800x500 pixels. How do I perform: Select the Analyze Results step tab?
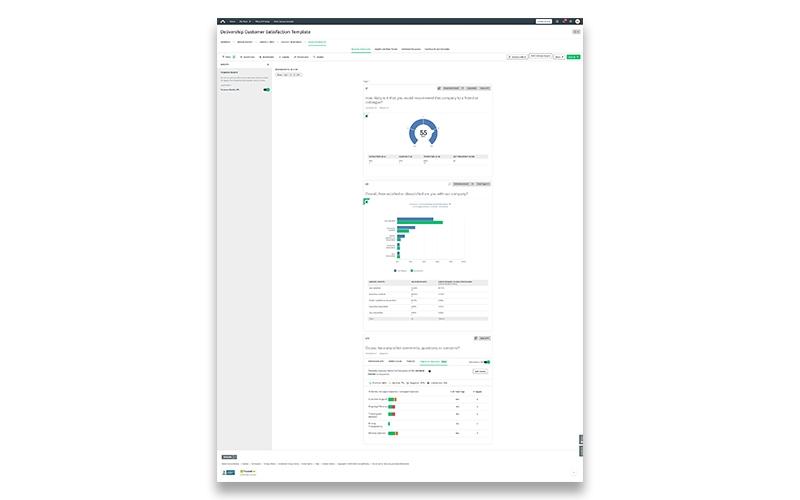coord(317,42)
